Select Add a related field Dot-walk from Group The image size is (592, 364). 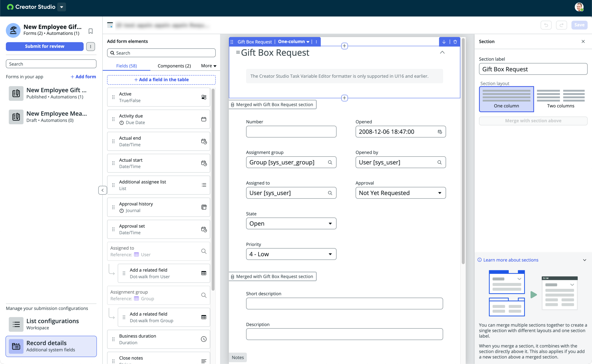[x=164, y=317]
